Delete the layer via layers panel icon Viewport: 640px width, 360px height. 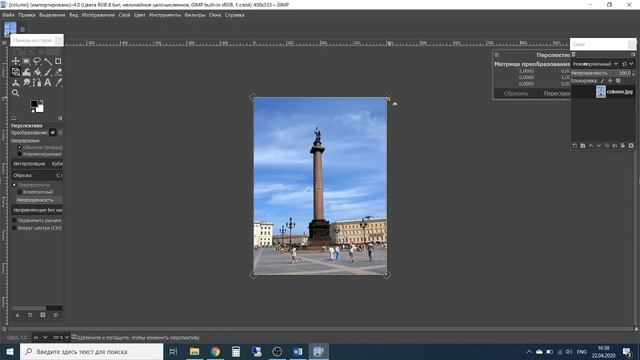631,146
